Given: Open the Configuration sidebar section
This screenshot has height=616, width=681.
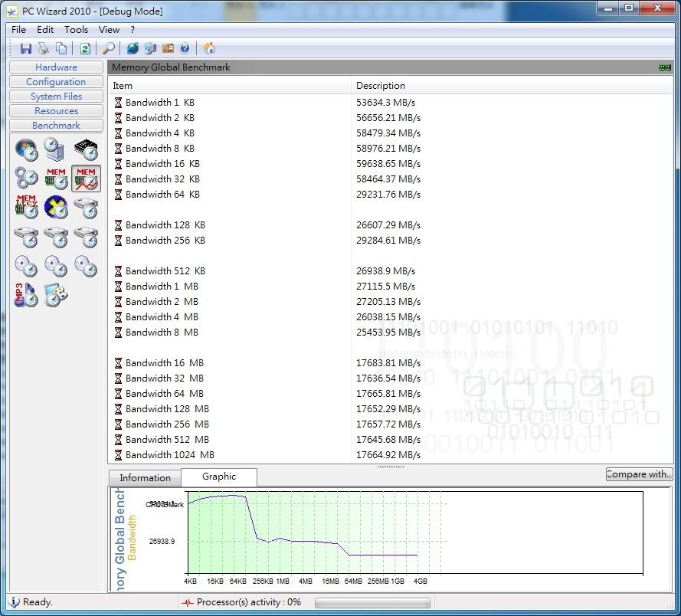Looking at the screenshot, I should pyautogui.click(x=56, y=82).
